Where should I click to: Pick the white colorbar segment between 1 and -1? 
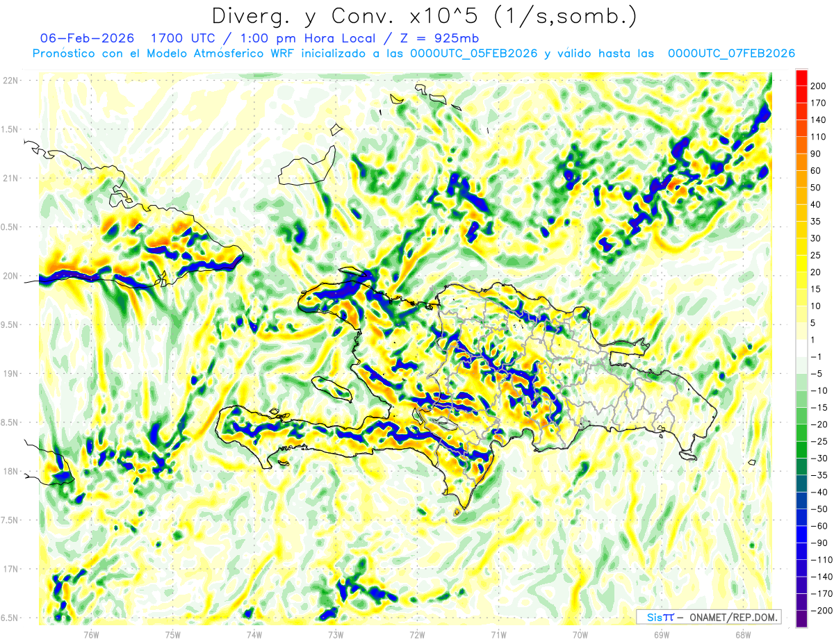pos(801,348)
